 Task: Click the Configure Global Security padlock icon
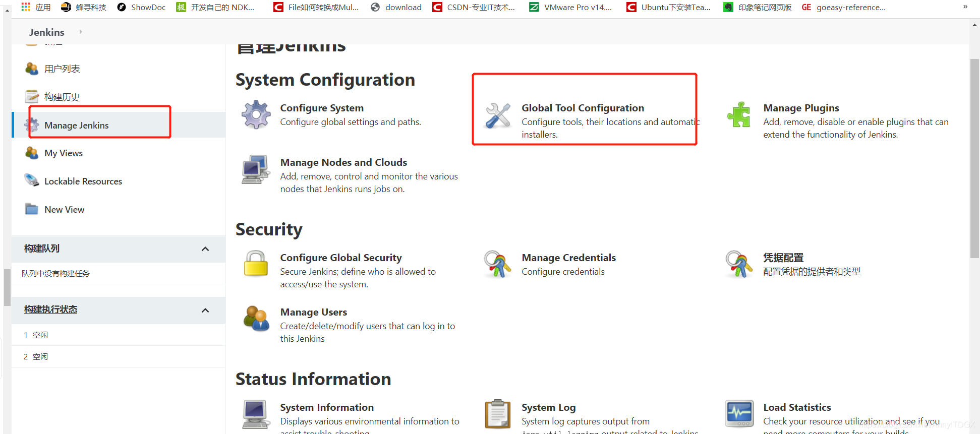pyautogui.click(x=256, y=264)
